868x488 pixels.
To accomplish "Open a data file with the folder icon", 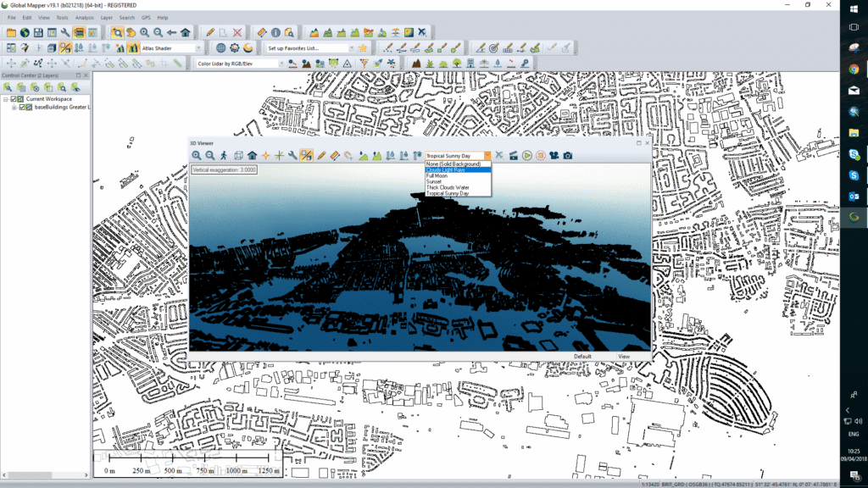I will click(x=11, y=33).
